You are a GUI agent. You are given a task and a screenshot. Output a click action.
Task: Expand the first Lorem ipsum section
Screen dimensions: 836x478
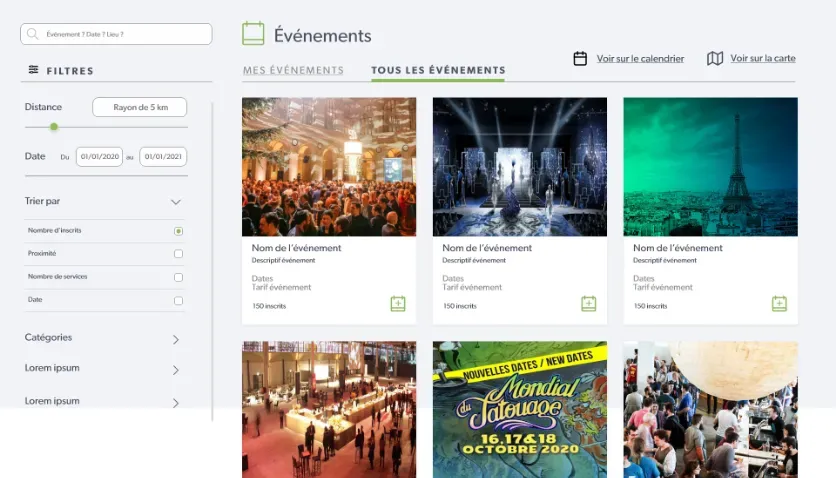[176, 370]
